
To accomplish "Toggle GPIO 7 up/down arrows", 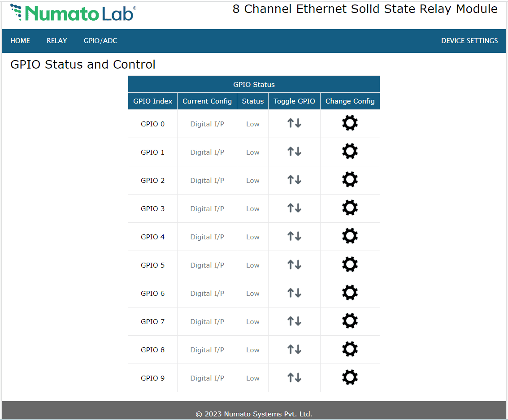I will click(294, 321).
